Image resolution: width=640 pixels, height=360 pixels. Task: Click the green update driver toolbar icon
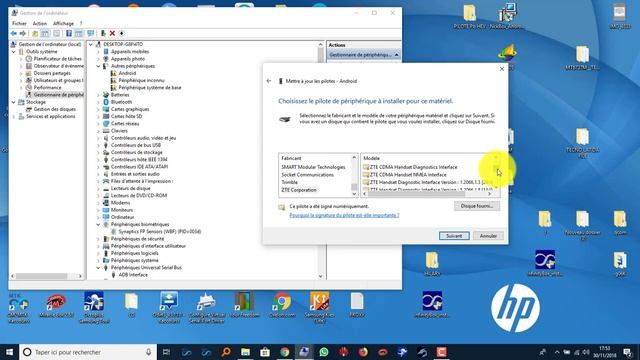103,33
